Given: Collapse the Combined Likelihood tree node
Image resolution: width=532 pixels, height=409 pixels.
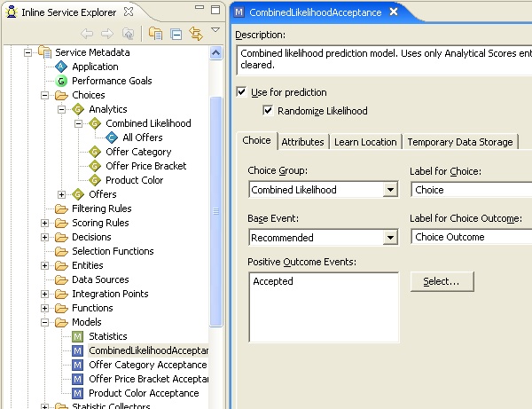Looking at the screenshot, I should [x=78, y=123].
